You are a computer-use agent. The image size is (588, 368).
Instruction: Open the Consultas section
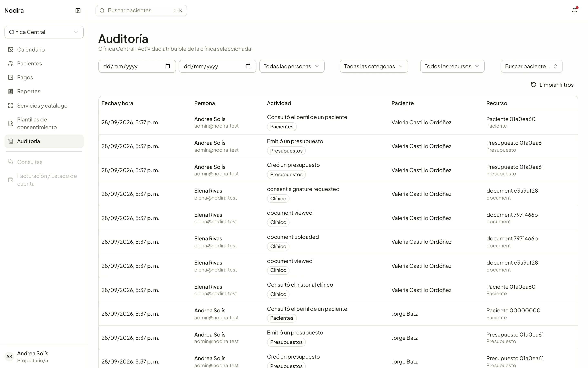(x=44, y=162)
